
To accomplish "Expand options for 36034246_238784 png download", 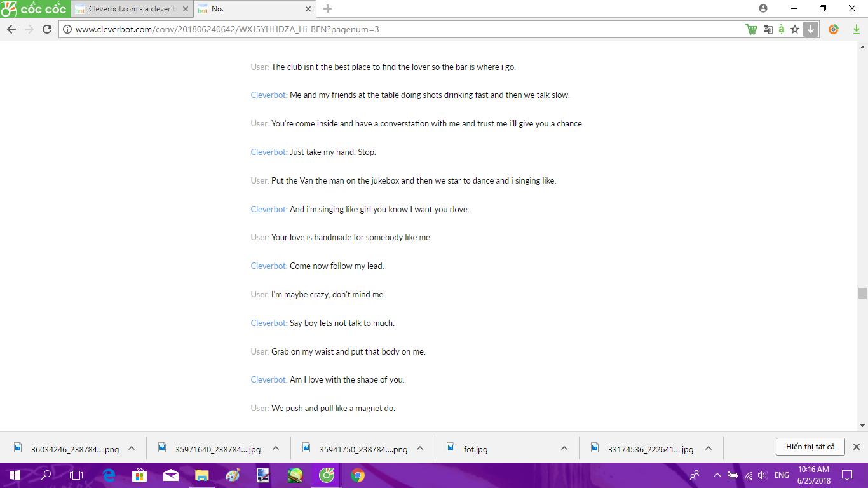I will click(132, 448).
